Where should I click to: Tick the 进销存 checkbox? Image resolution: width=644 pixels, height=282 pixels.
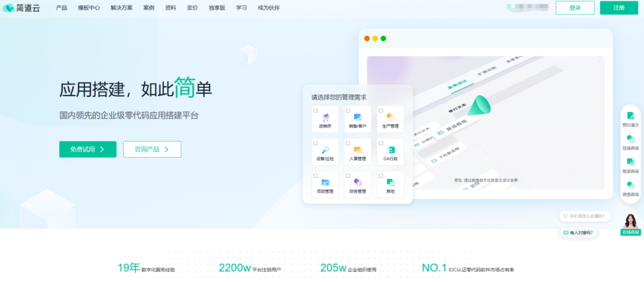[316, 111]
